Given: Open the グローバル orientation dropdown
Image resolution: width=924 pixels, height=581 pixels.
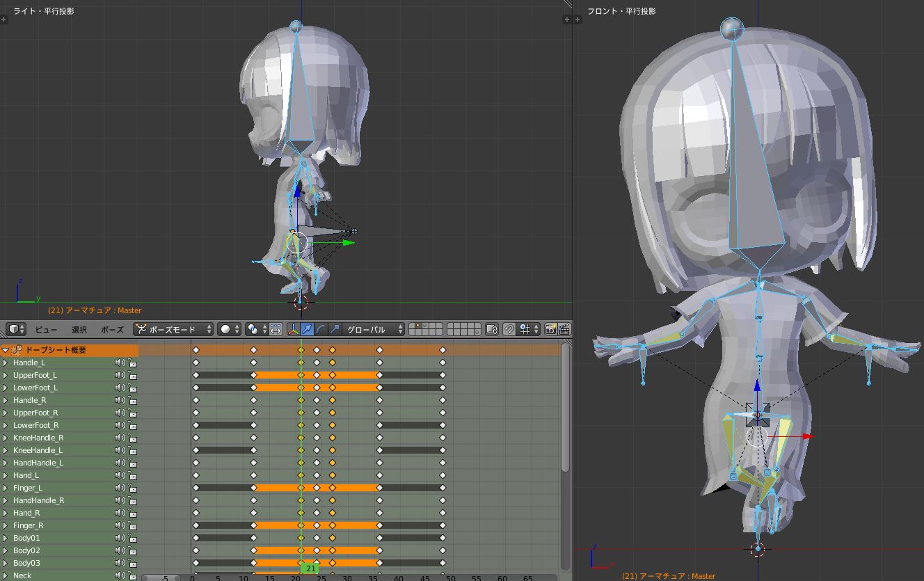Looking at the screenshot, I should pos(374,329).
